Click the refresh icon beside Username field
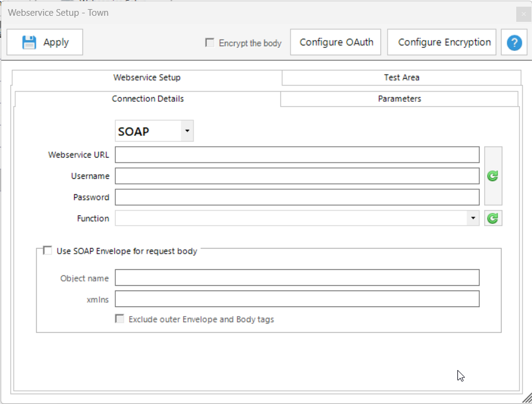532x404 pixels. coord(493,176)
